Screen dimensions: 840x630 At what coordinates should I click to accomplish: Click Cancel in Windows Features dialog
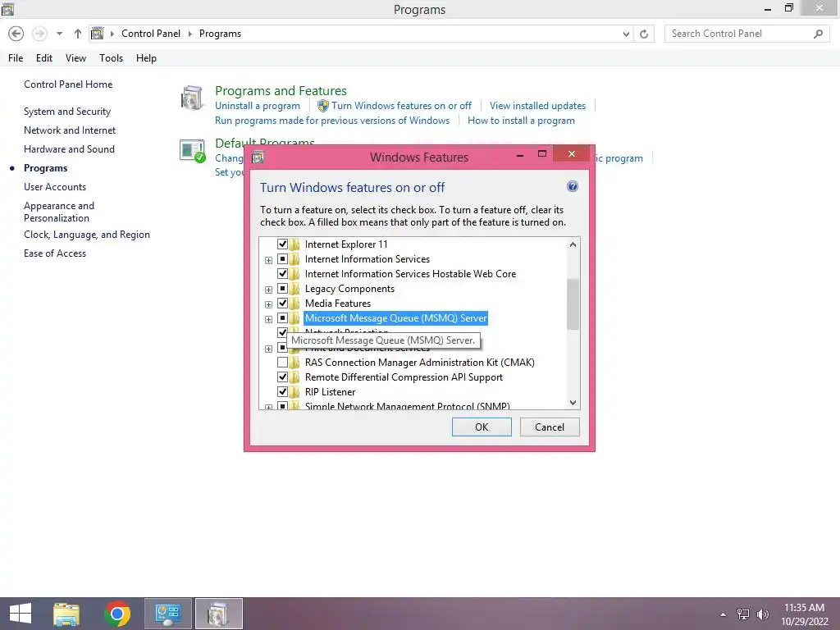pos(550,427)
